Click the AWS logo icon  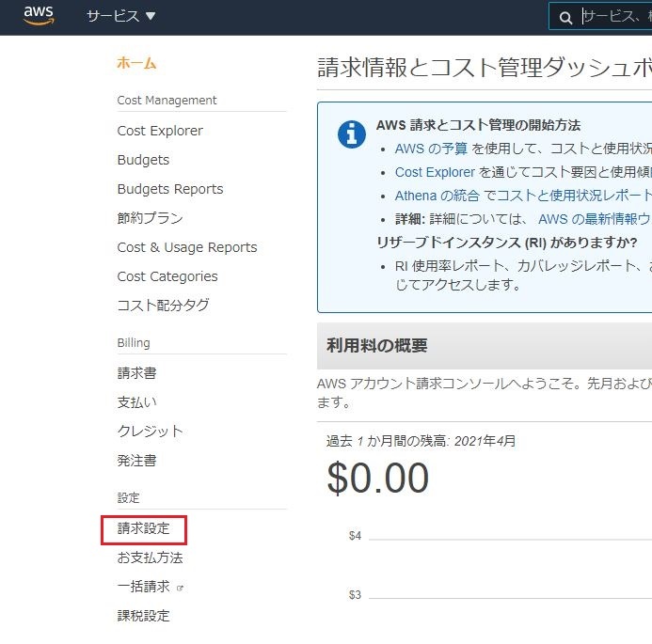point(39,16)
